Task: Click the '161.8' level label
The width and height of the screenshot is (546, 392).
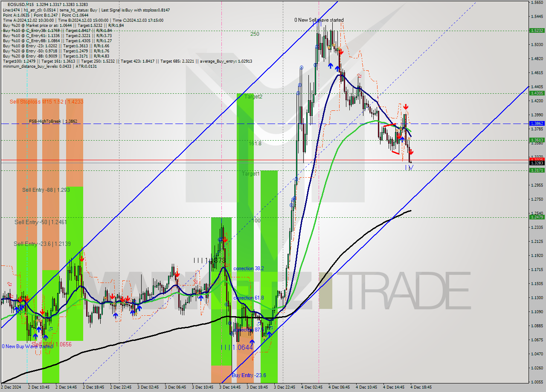Action: coord(255,144)
